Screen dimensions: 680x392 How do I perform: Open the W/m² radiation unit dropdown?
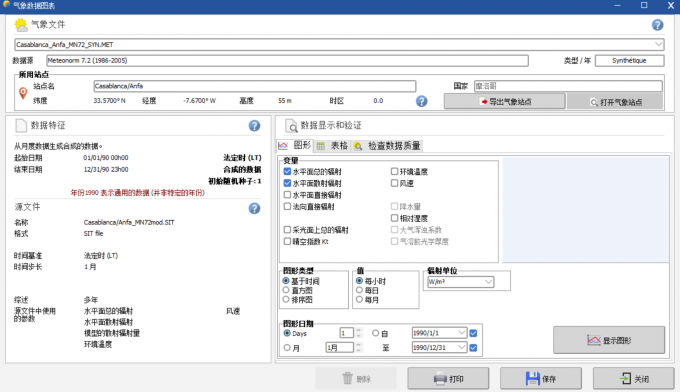point(488,282)
